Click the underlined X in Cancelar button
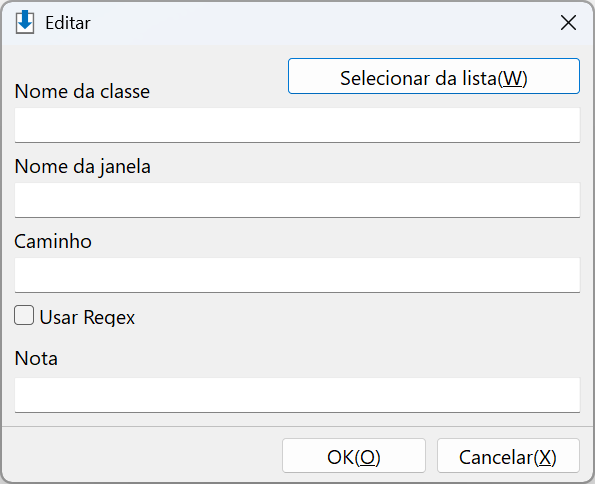This screenshot has width=595, height=484. (x=545, y=457)
